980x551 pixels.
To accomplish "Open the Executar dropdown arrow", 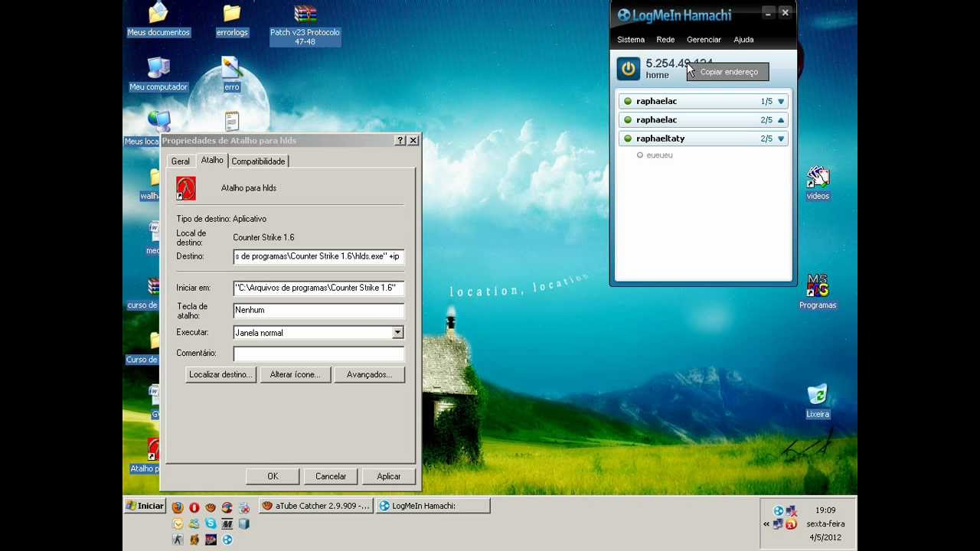I will pos(397,333).
